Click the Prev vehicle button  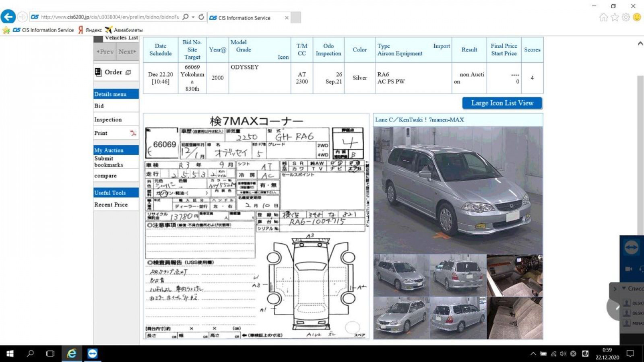pos(105,51)
